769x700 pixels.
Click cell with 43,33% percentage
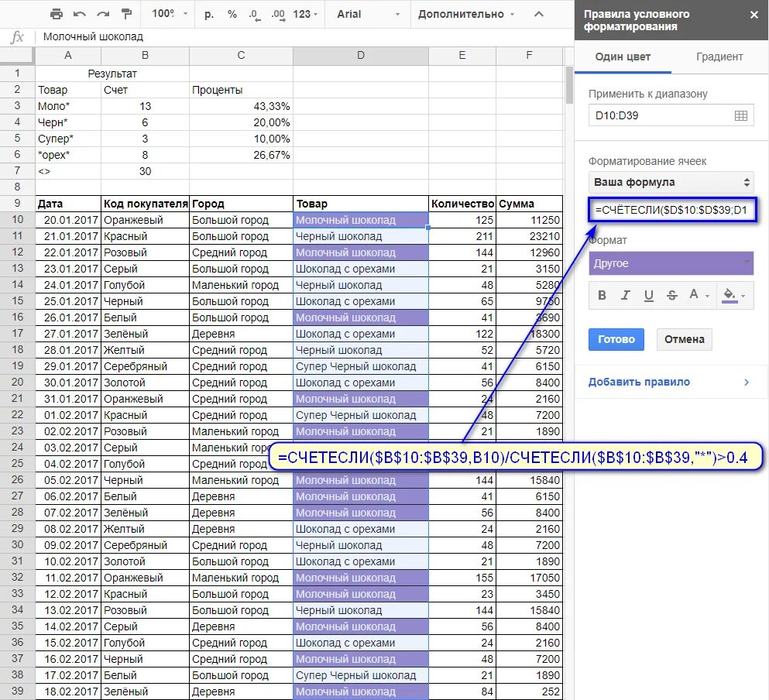(x=241, y=106)
